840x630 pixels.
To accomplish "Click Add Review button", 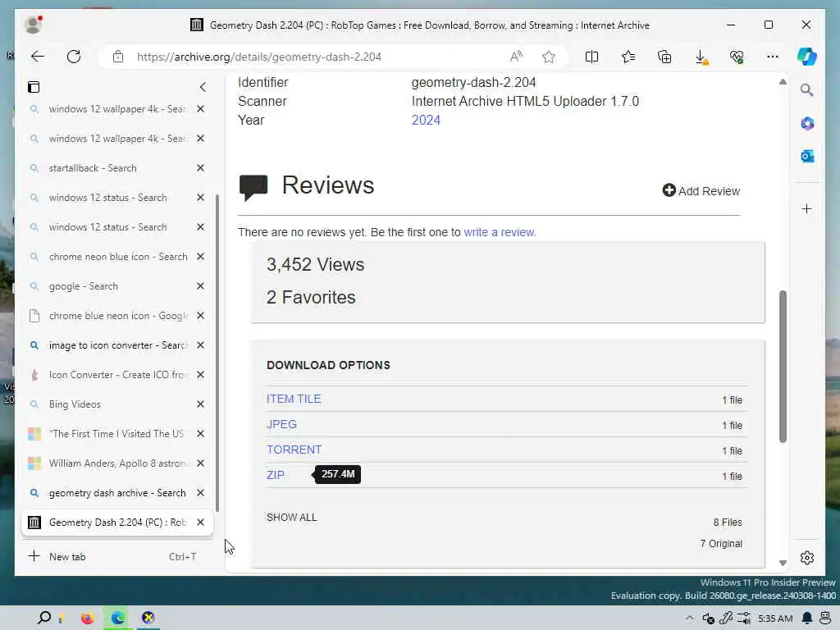I will (701, 190).
